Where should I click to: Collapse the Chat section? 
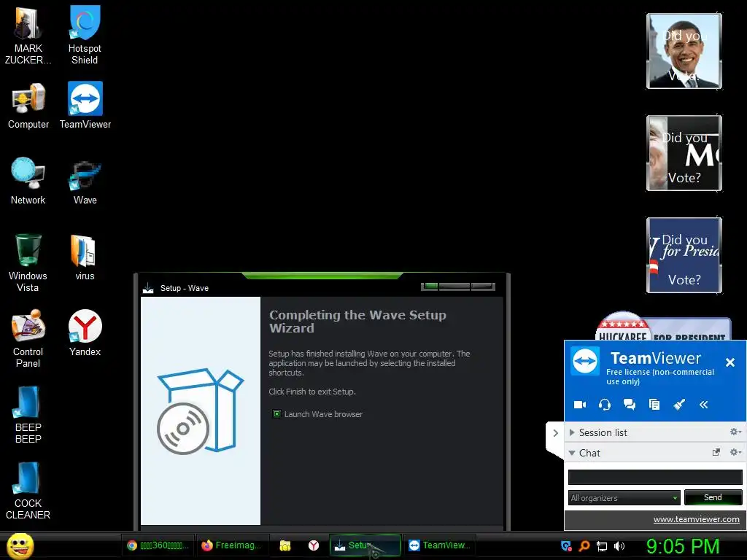coord(572,453)
